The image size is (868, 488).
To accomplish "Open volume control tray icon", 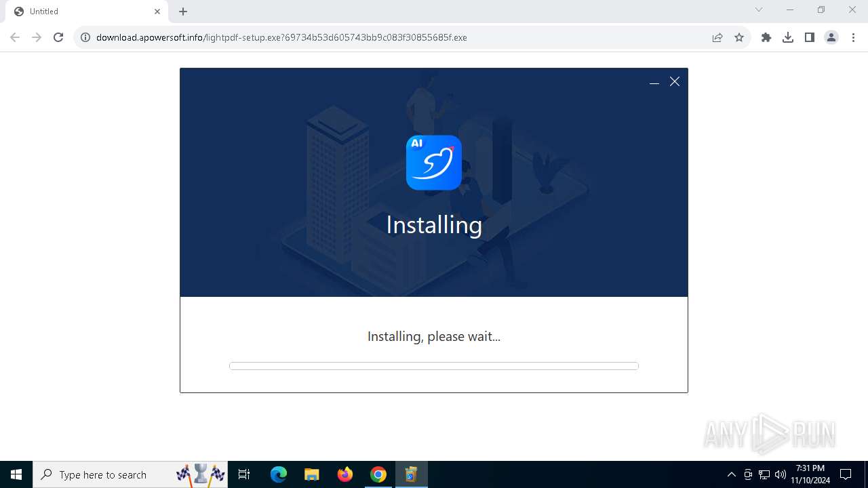I will (x=781, y=474).
